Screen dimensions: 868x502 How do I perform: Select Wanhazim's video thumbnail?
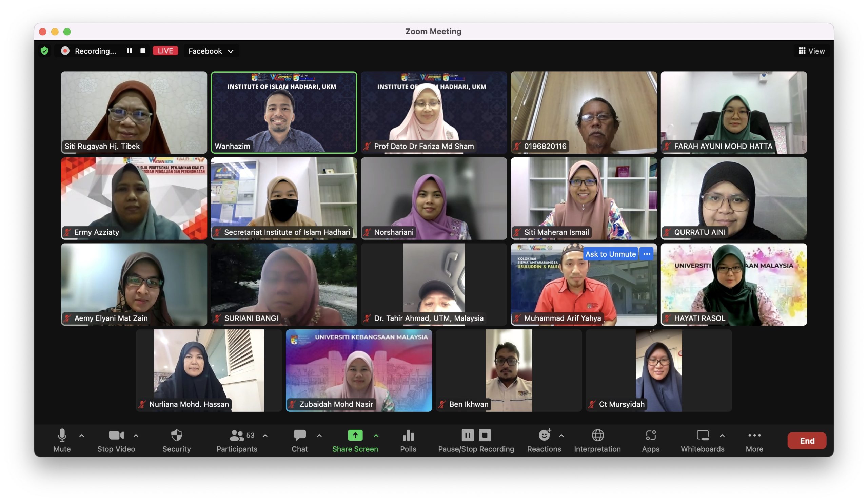284,112
